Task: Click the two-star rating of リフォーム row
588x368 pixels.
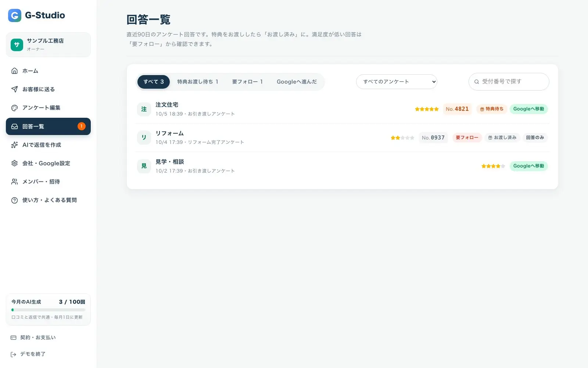Action: [402, 138]
